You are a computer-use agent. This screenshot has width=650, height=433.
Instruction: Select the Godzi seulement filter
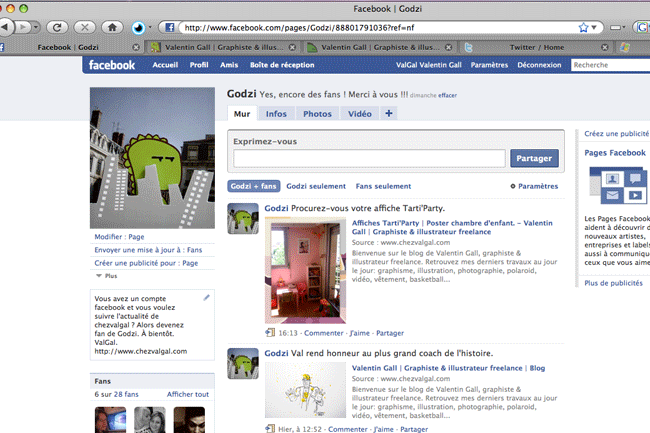pos(316,186)
